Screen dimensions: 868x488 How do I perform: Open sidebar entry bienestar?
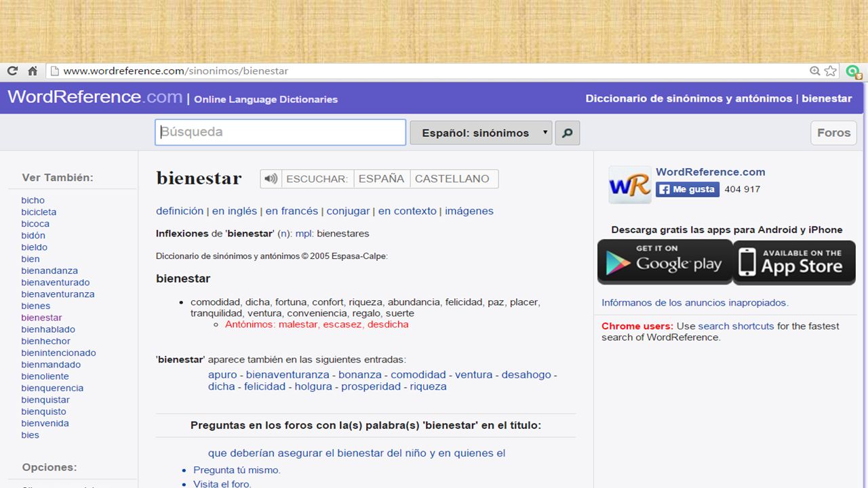[x=41, y=318]
